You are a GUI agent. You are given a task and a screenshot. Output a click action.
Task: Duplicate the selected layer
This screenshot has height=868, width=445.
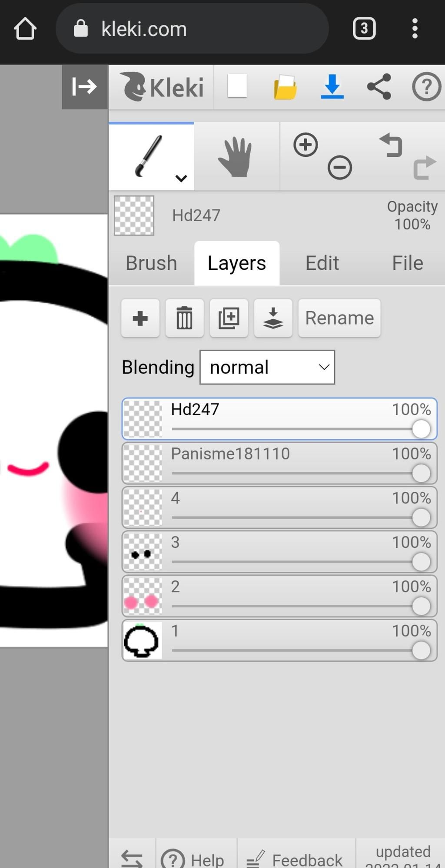pyautogui.click(x=229, y=318)
